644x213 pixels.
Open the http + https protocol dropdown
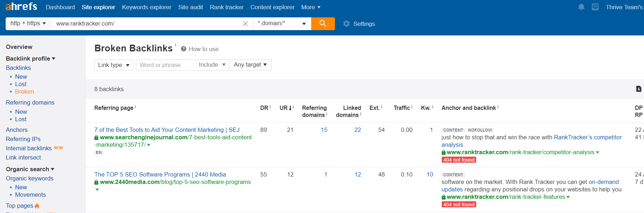(x=28, y=23)
